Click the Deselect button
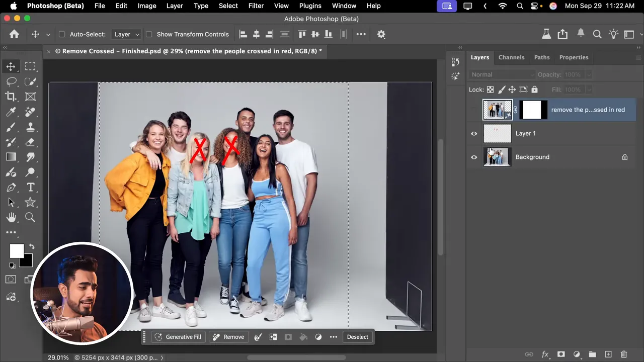Viewport: 644px width, 362px height. [358, 337]
